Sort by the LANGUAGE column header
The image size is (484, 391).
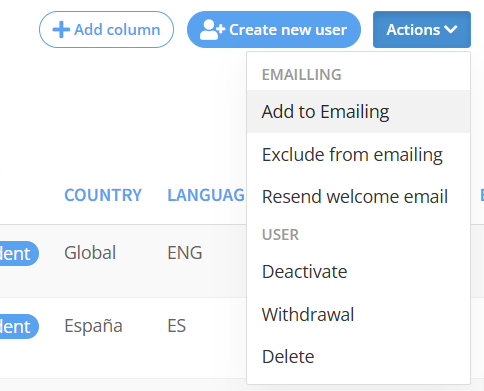coord(206,195)
